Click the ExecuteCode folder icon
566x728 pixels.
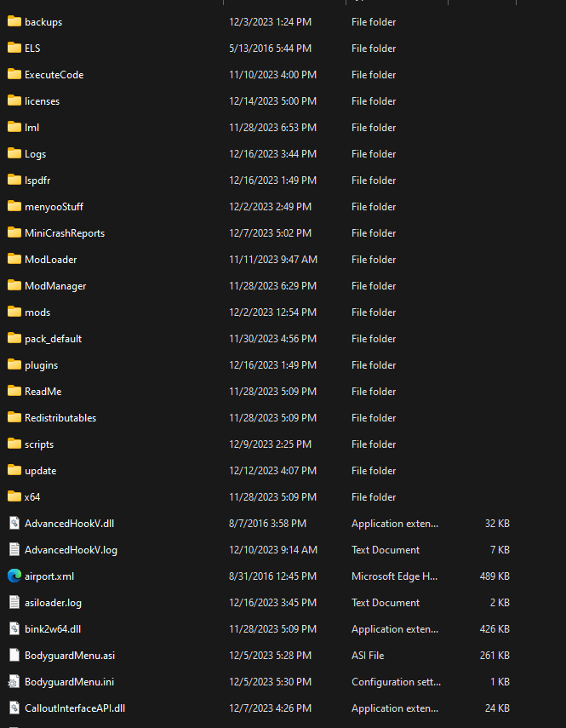(14, 74)
